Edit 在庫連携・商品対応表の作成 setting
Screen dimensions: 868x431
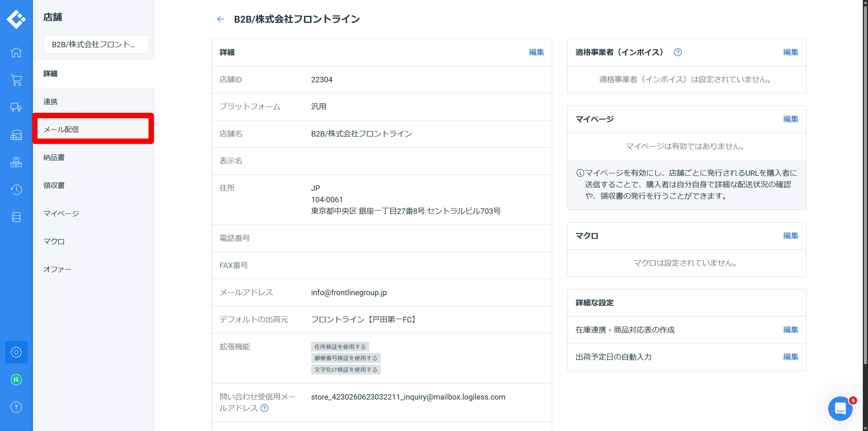(x=790, y=330)
